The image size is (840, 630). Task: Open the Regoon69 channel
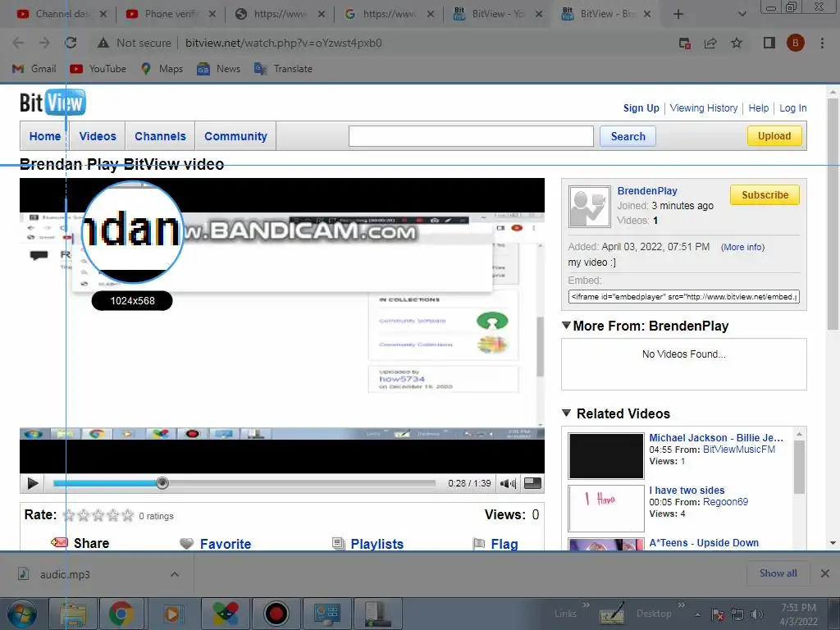coord(725,502)
